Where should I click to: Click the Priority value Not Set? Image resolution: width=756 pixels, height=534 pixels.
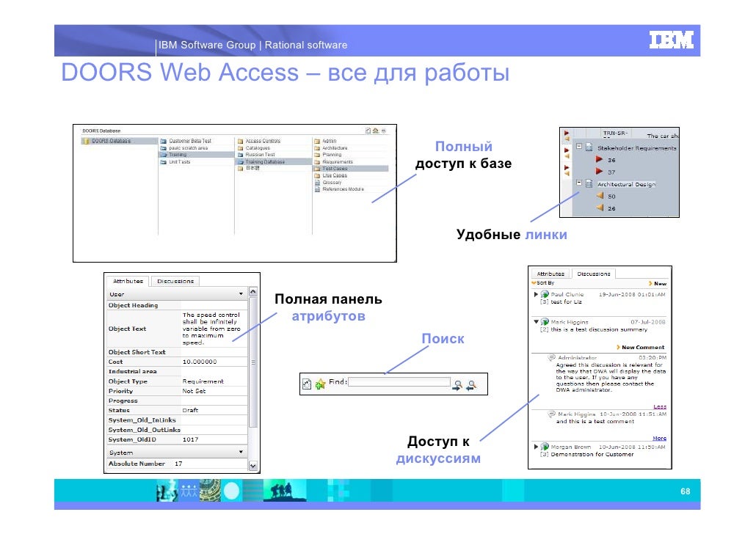(x=194, y=391)
